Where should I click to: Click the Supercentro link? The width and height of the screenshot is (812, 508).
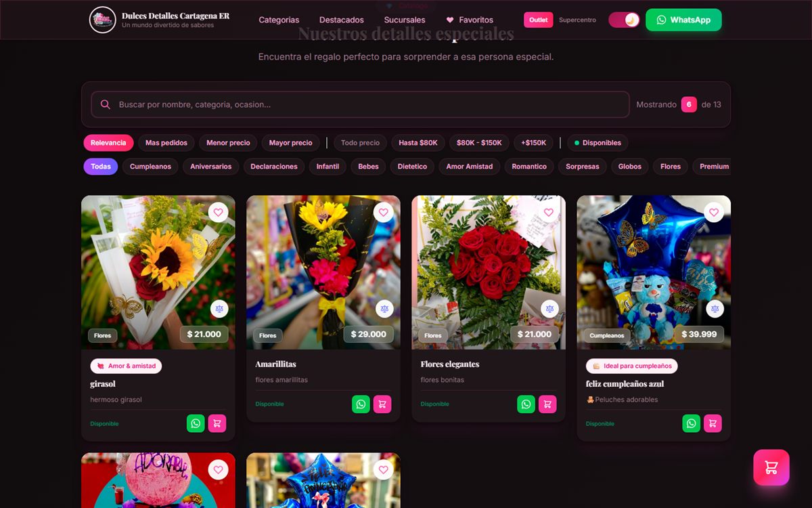pos(577,20)
